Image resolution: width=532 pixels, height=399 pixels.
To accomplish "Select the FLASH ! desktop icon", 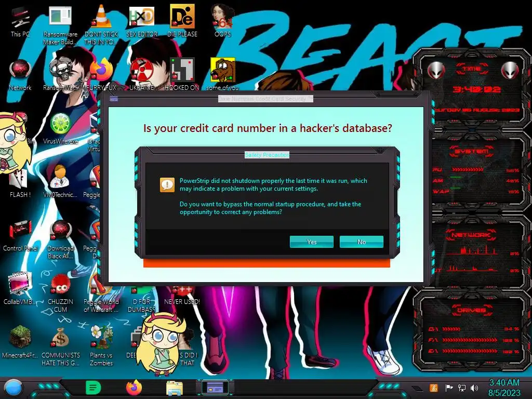I will [20, 183].
